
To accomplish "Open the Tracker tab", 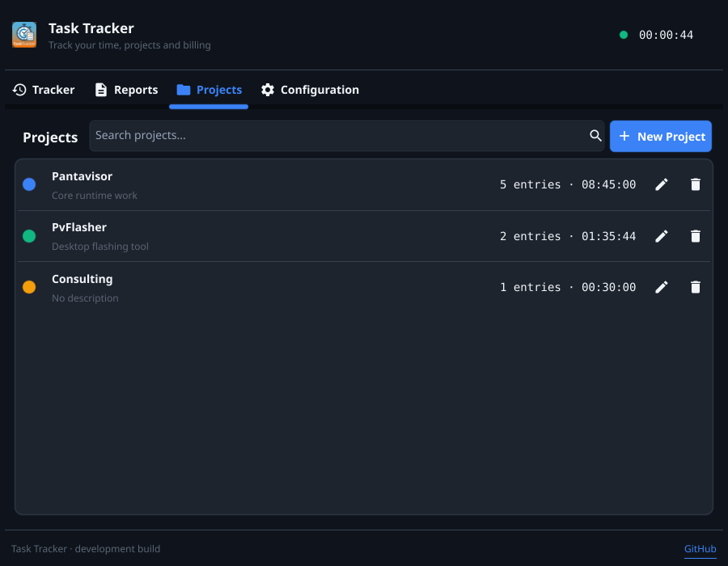I will click(44, 90).
